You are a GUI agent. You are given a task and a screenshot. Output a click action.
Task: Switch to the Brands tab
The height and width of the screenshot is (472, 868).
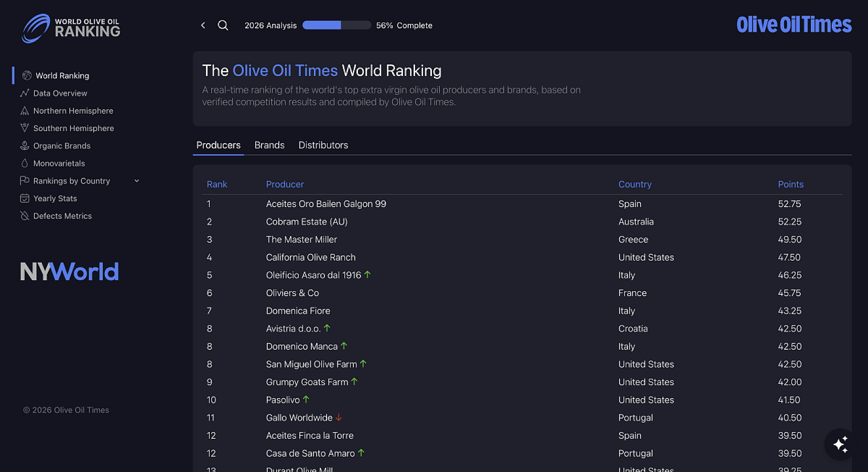(x=269, y=145)
